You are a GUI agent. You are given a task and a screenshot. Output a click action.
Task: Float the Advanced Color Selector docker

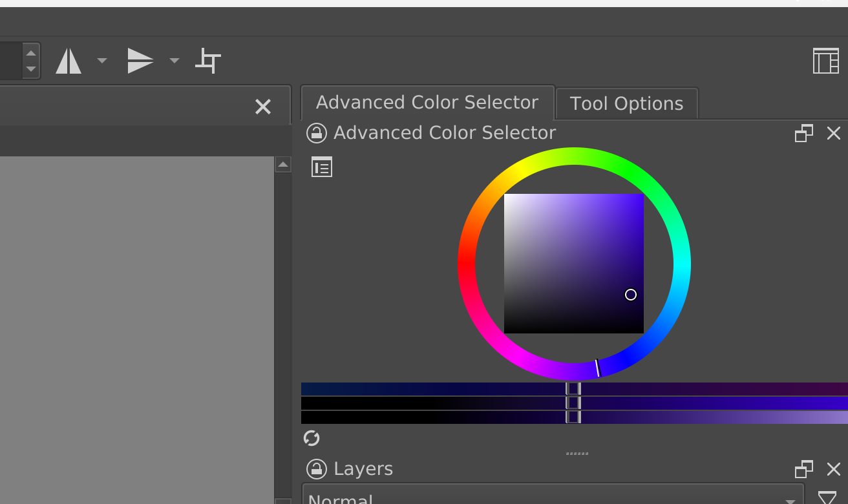tap(803, 133)
